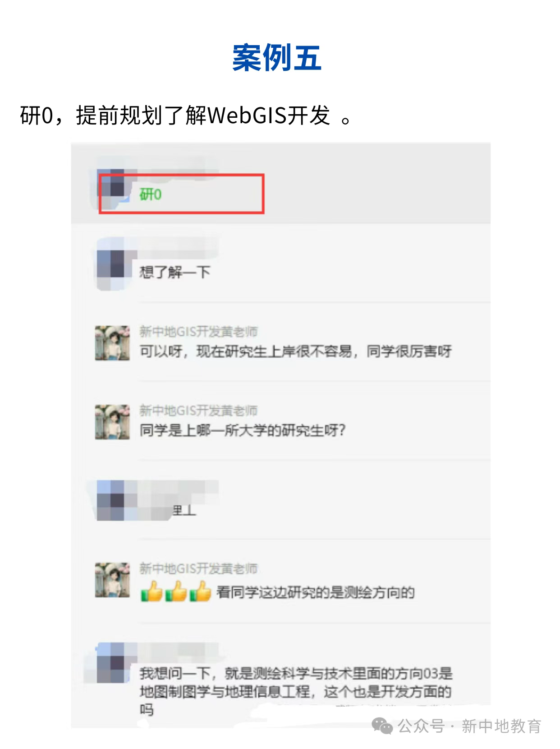This screenshot has width=560, height=749.
Task: Click the caption about WebGIS开发
Action: click(186, 116)
